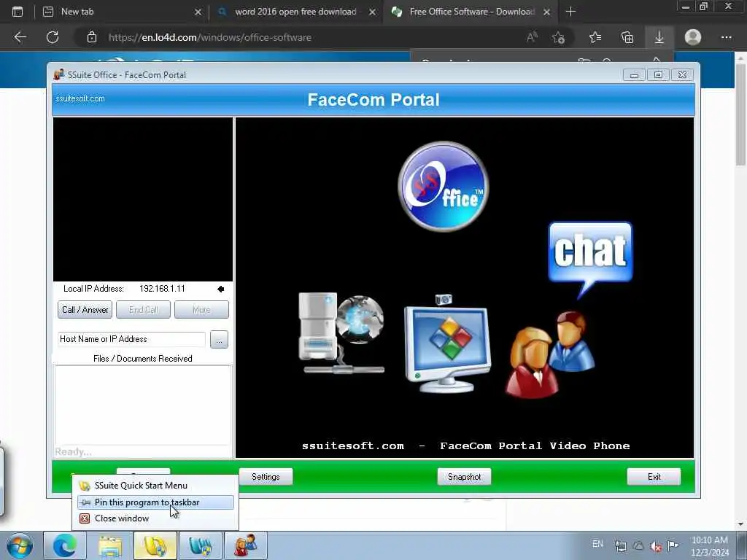Open FaceCom Portal Settings
747x560 pixels.
tap(266, 477)
